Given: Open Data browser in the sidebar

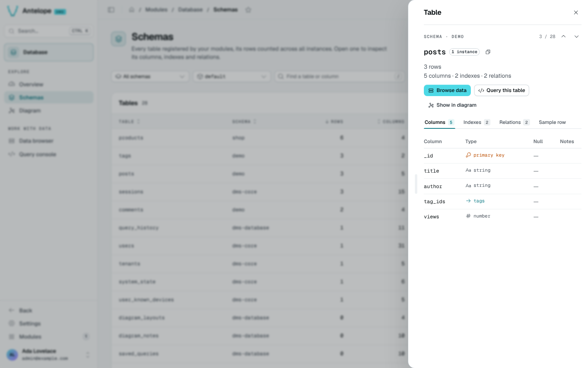Looking at the screenshot, I should click(49, 141).
